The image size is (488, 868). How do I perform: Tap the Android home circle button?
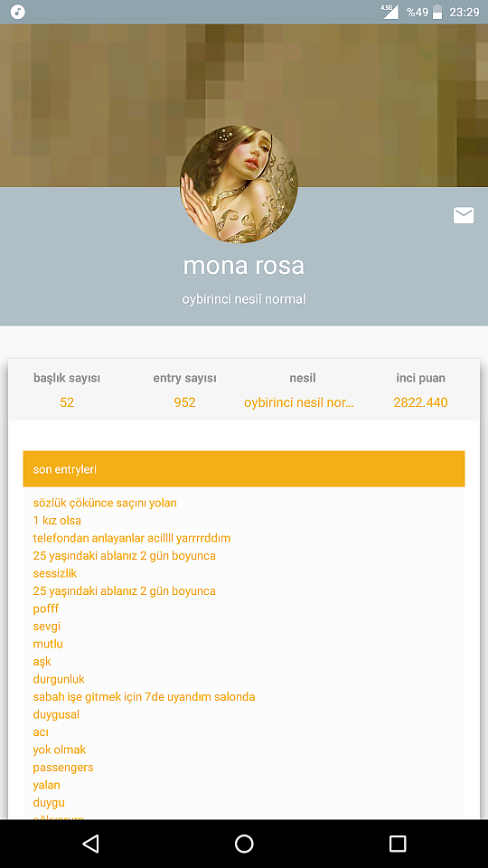coord(244,843)
